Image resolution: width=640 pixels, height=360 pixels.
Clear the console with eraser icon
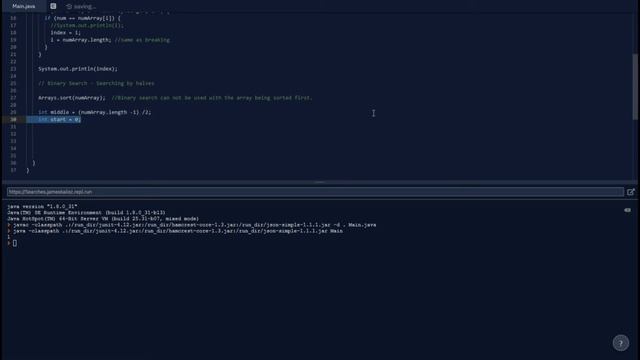(x=627, y=210)
